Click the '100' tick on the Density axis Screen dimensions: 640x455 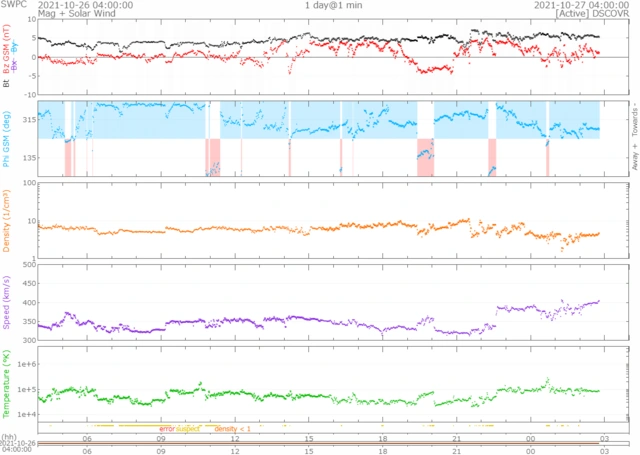pos(30,183)
